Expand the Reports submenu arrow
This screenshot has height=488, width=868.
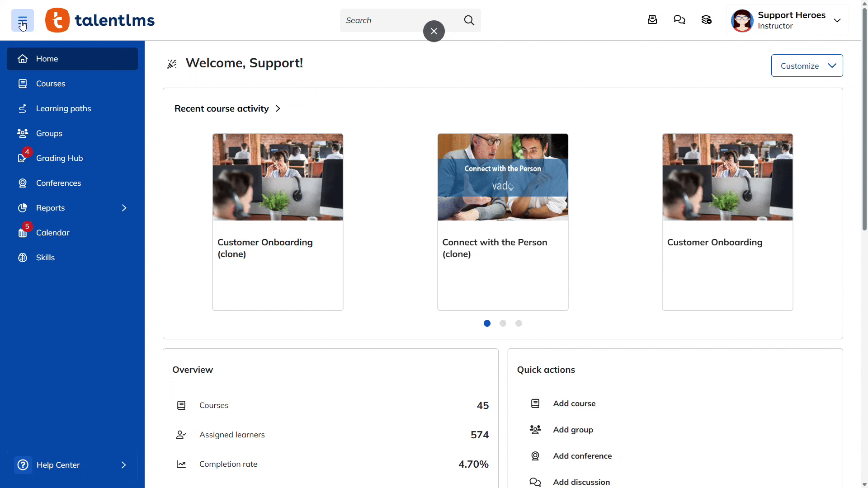[124, 208]
